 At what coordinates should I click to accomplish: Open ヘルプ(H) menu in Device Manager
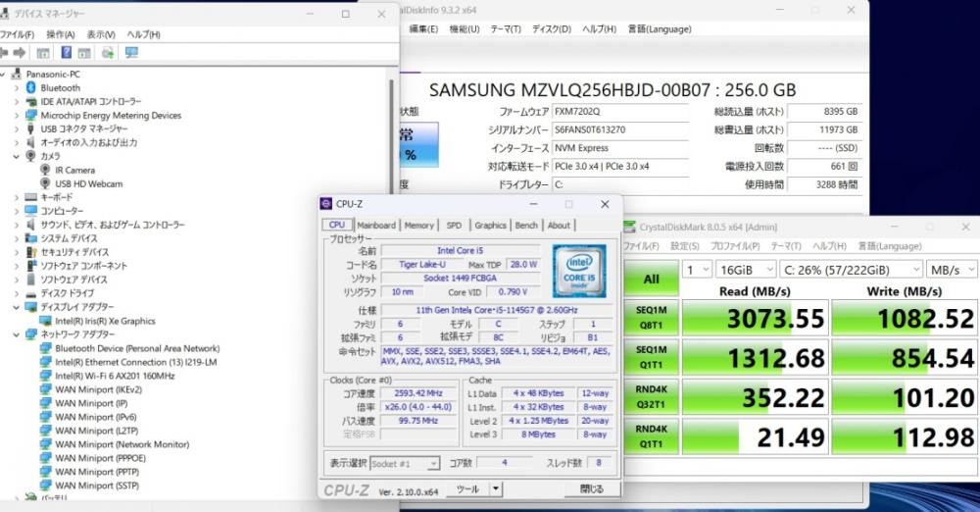[x=143, y=34]
